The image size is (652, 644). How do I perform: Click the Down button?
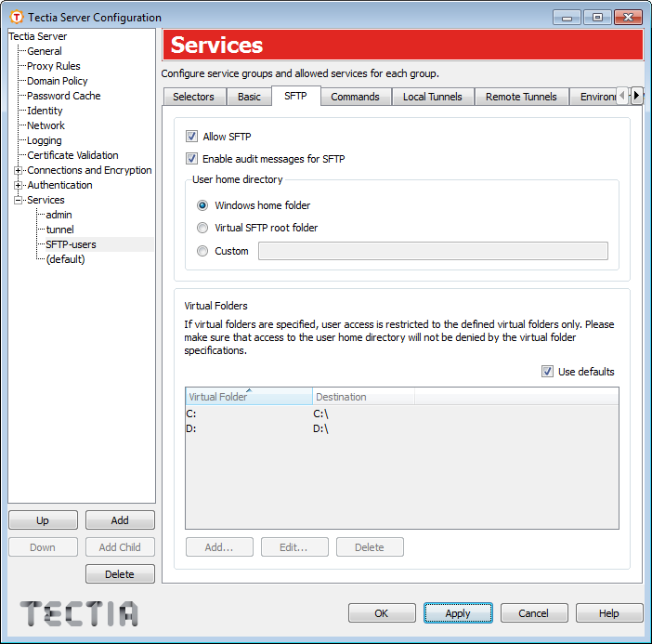coord(43,547)
